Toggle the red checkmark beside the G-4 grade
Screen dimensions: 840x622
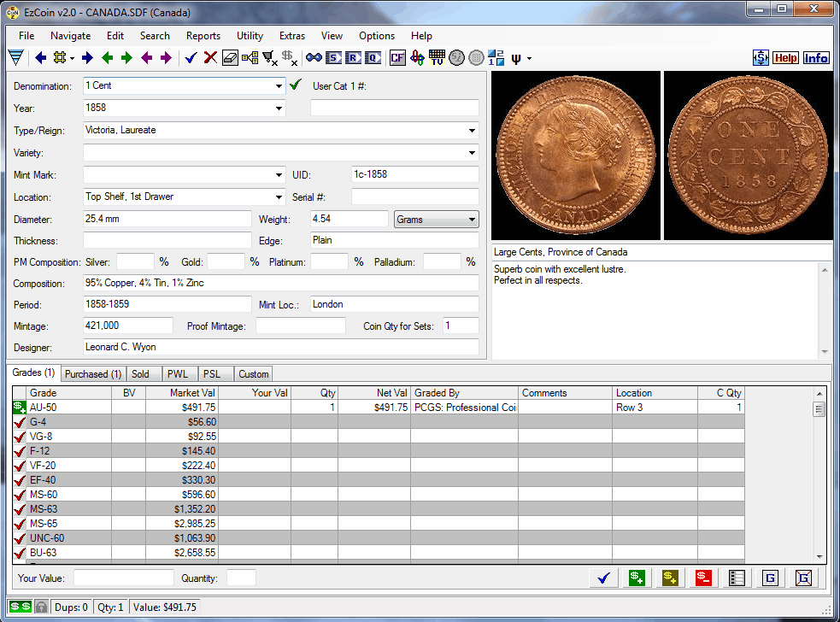click(18, 422)
